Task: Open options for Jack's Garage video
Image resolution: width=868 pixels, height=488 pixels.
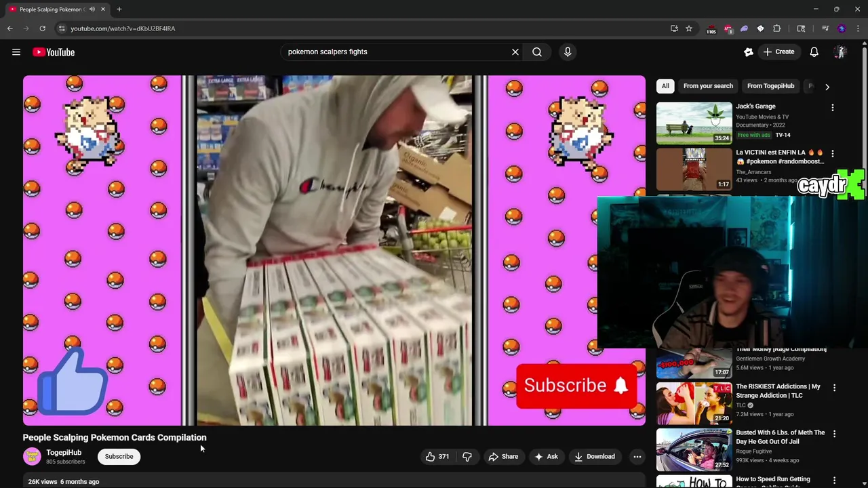Action: pyautogui.click(x=833, y=107)
